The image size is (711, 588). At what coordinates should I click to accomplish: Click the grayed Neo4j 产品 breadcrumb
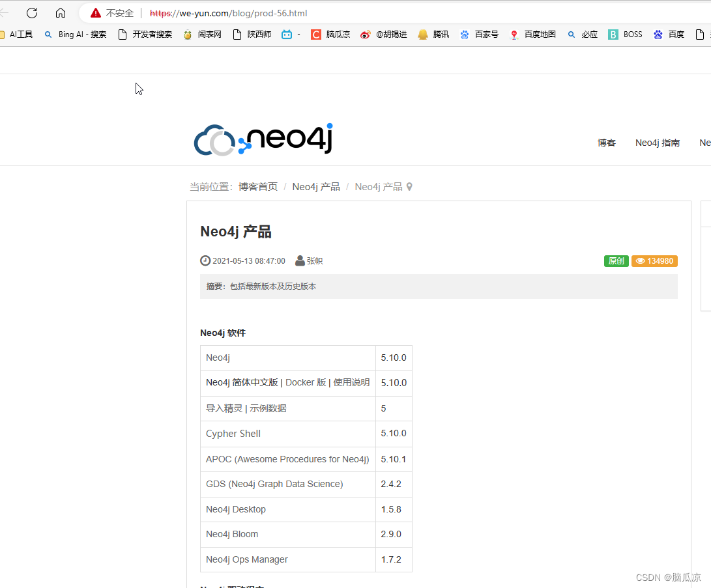[x=379, y=187]
